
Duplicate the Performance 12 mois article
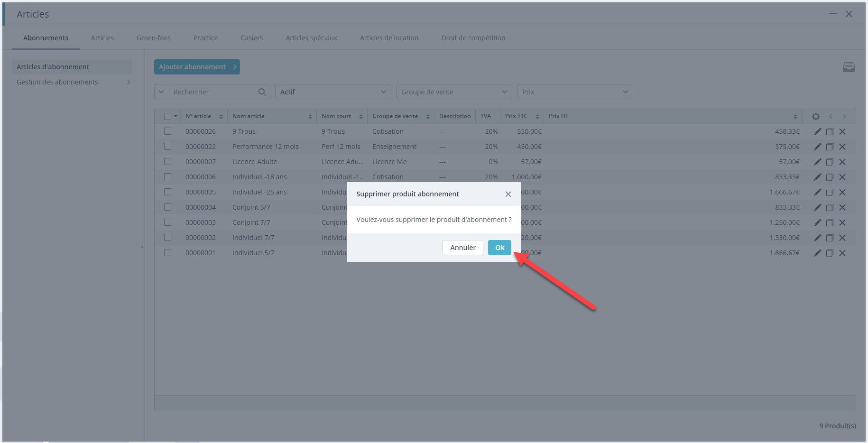pyautogui.click(x=830, y=147)
